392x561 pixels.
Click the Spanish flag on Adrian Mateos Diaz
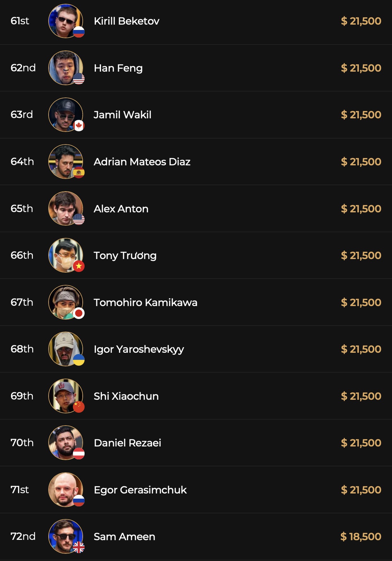pos(79,172)
